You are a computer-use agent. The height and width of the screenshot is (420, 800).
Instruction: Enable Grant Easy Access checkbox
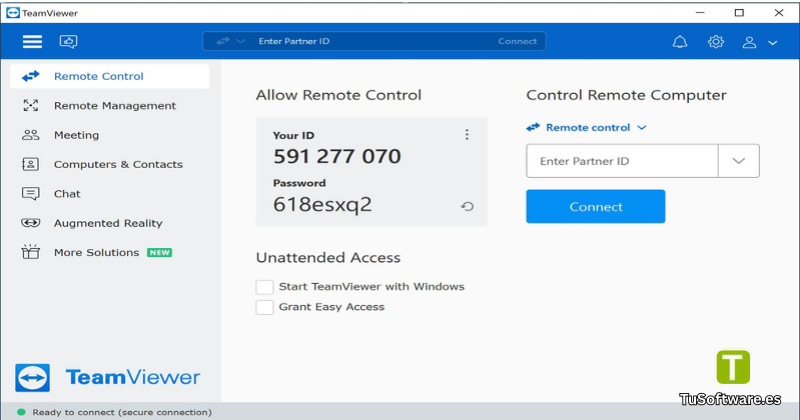coord(264,307)
